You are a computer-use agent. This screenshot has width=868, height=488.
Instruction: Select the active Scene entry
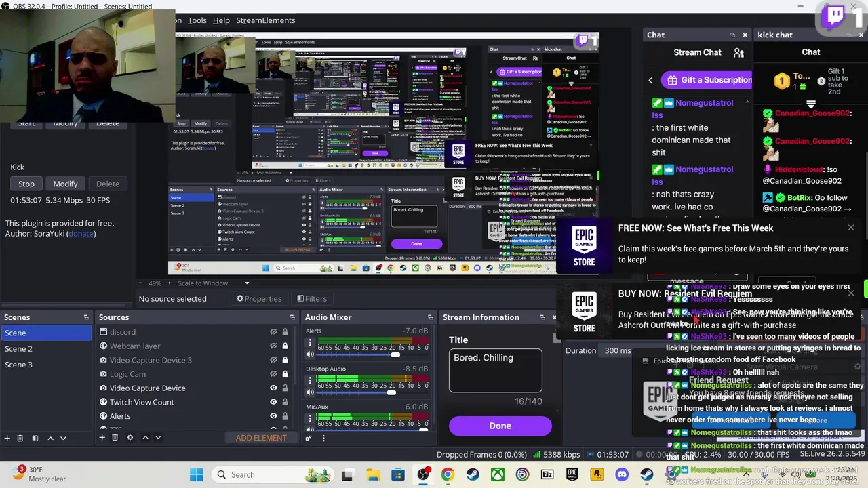pyautogui.click(x=46, y=333)
